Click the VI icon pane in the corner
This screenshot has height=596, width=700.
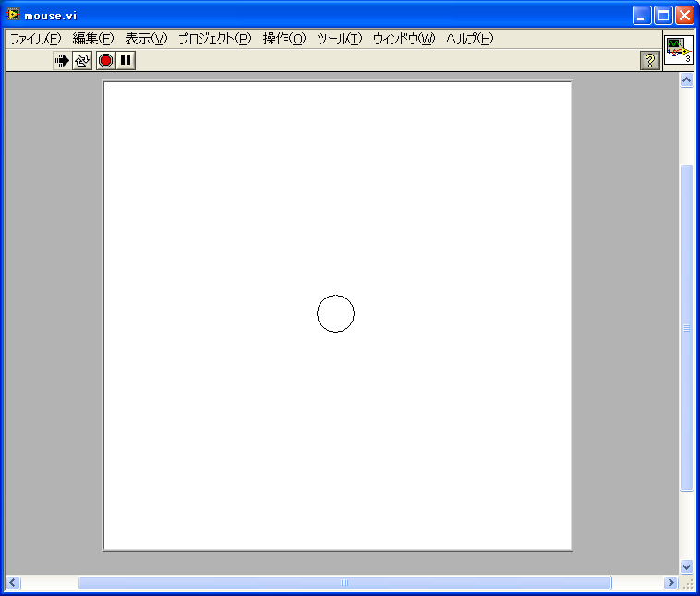click(679, 50)
